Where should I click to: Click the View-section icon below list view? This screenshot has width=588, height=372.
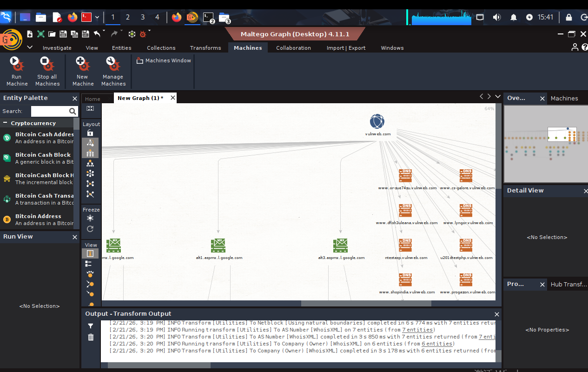90,274
